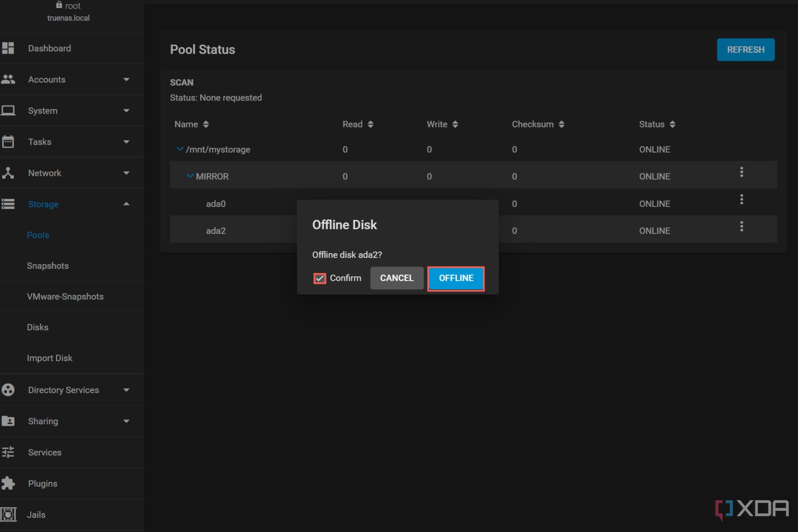Expand the System menu arrow
The width and height of the screenshot is (798, 532).
[x=126, y=111]
